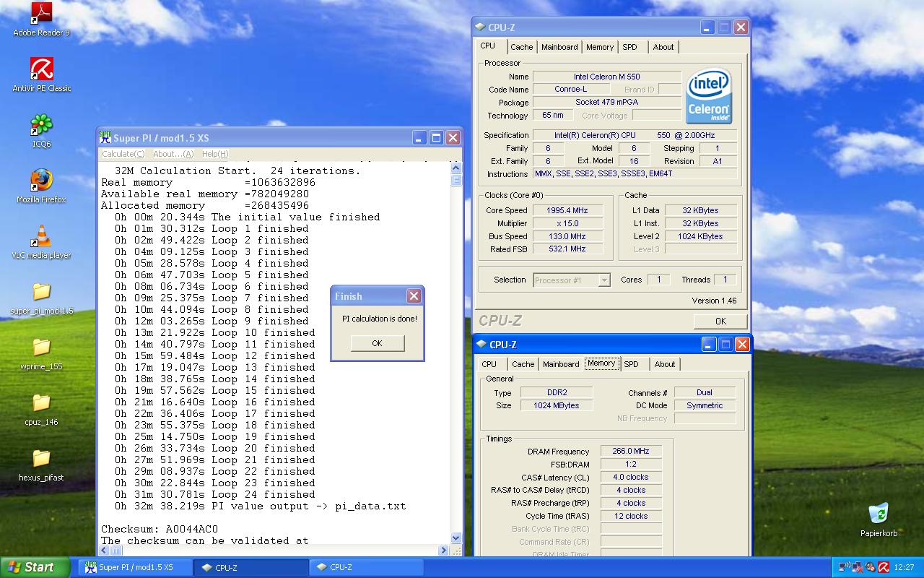Image resolution: width=924 pixels, height=578 pixels.
Task: Confirm OK in Finish dialog
Action: tap(377, 343)
